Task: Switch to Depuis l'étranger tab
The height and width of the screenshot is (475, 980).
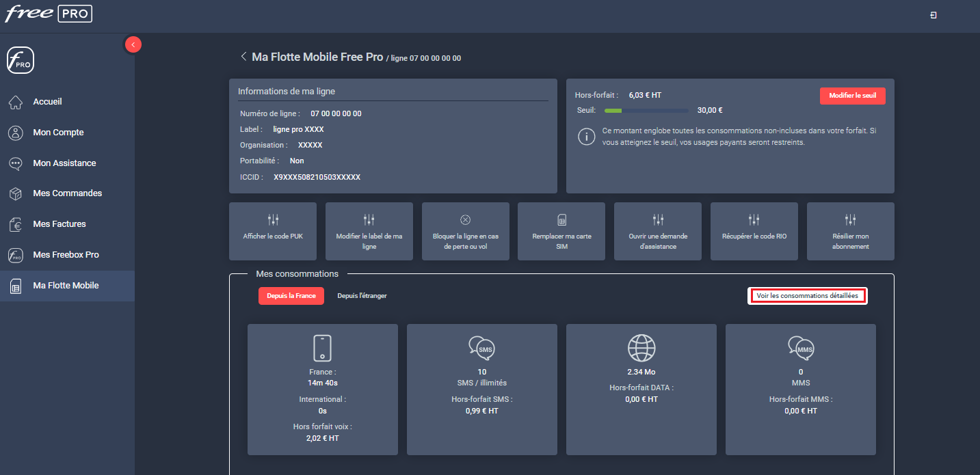Action: (362, 296)
